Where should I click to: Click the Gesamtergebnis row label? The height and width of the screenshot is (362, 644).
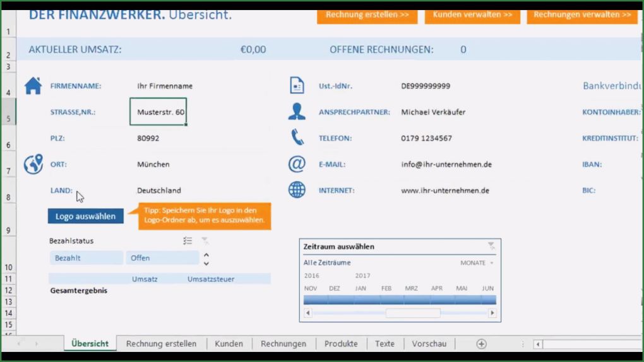point(79,291)
